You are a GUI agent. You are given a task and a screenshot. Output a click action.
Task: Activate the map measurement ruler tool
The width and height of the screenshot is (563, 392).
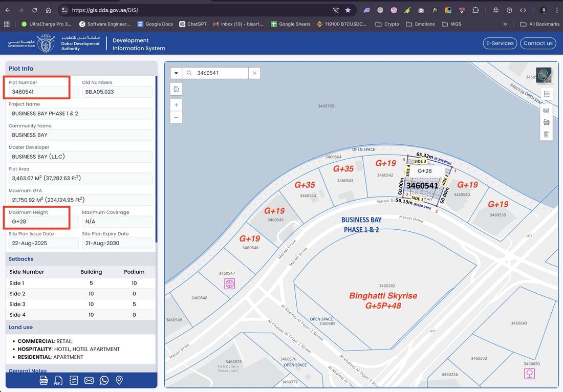547,110
